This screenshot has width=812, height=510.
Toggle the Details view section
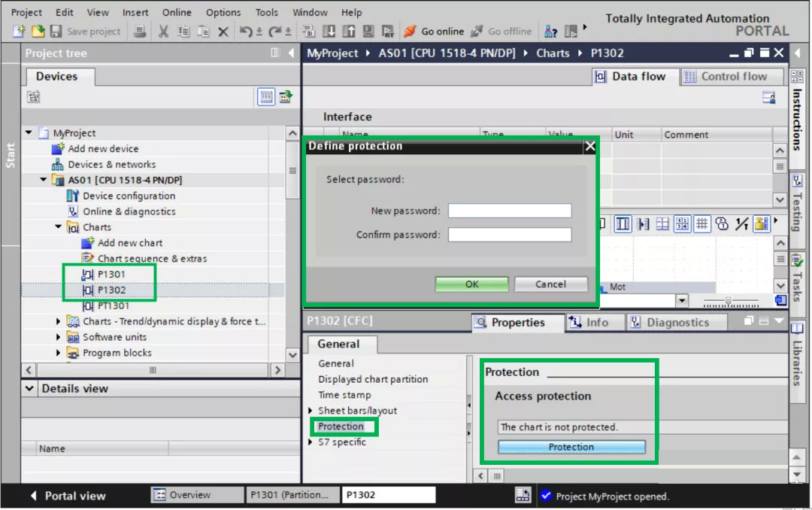(x=29, y=388)
